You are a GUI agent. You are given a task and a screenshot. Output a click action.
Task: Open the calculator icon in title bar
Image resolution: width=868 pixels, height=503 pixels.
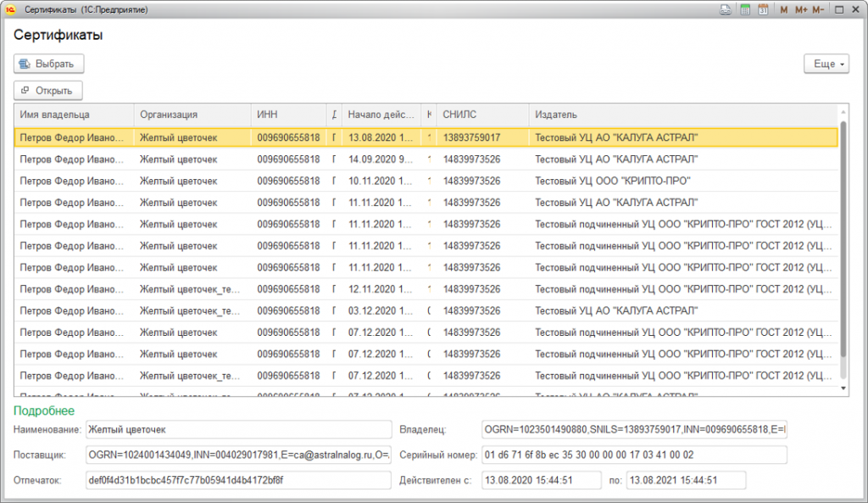click(x=745, y=10)
